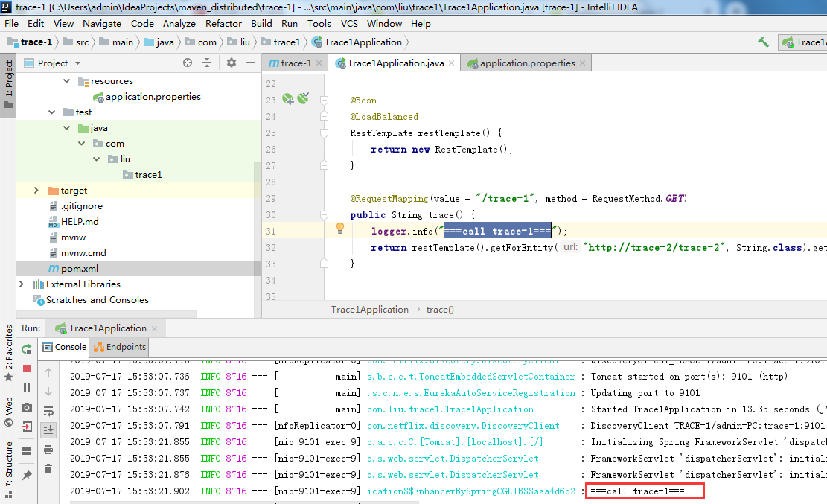
Task: Switch to the Endpoints tab
Action: pyautogui.click(x=121, y=347)
